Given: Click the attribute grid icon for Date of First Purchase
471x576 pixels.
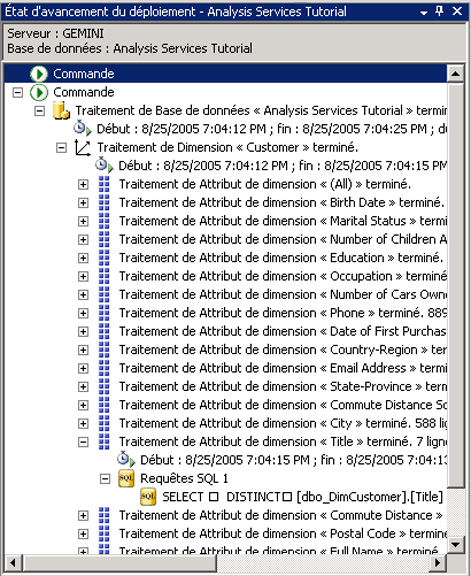Looking at the screenshot, I should point(104,331).
